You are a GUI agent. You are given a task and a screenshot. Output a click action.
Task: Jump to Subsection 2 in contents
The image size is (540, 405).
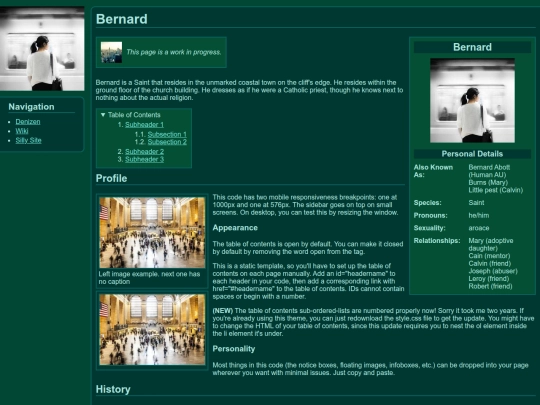coord(167,142)
